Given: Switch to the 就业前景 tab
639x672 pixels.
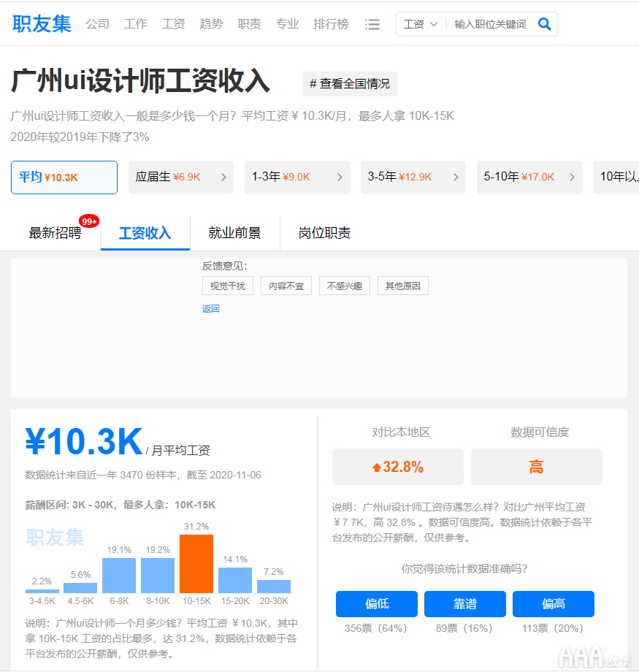Looking at the screenshot, I should coord(234,233).
